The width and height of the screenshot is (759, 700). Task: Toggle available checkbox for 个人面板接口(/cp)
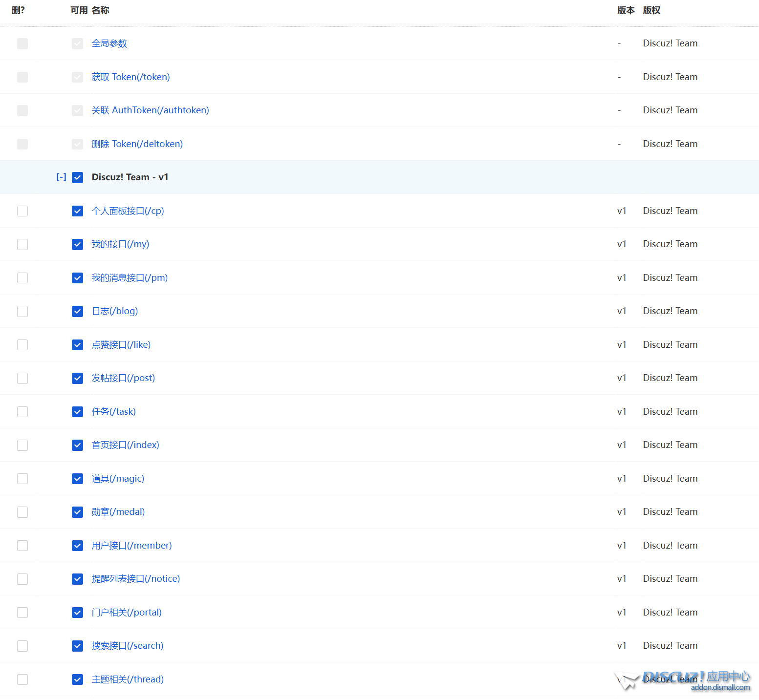coord(77,211)
